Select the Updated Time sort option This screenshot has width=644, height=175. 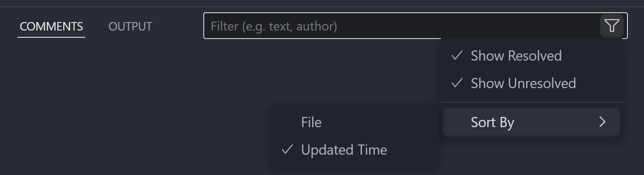[344, 150]
